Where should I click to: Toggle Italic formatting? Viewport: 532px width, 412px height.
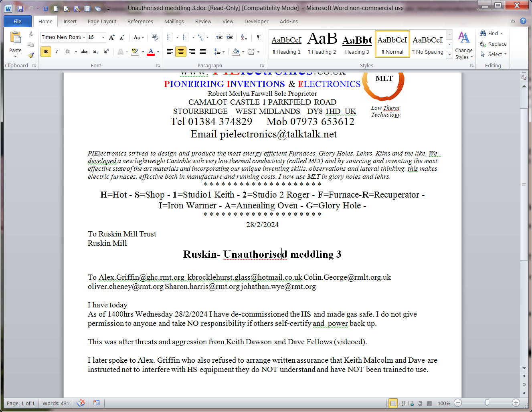(57, 52)
